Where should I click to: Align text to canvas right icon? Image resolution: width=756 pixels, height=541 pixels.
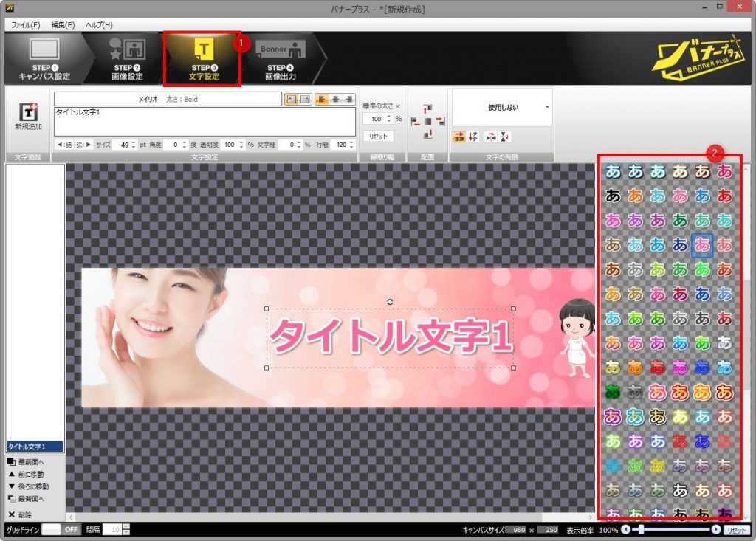tap(440, 122)
